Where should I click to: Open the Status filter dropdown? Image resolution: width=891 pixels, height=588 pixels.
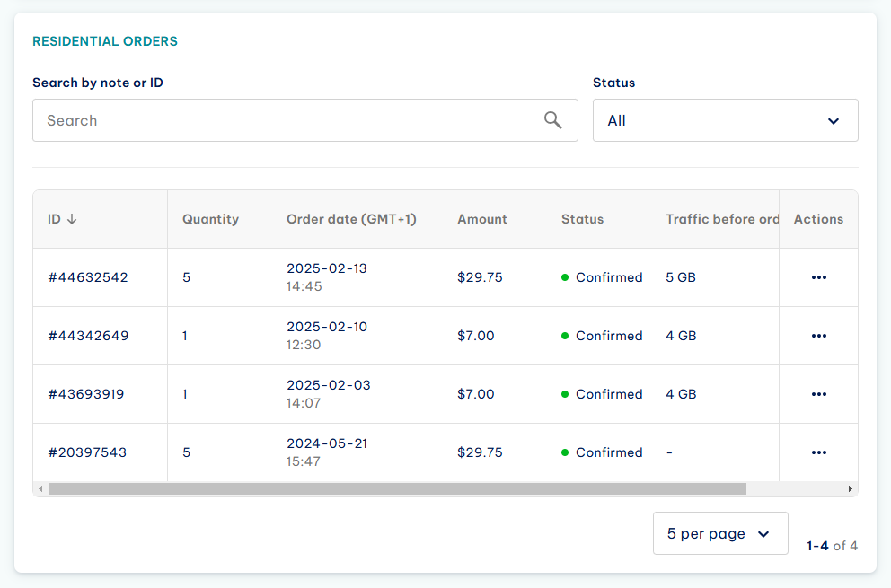tap(725, 120)
